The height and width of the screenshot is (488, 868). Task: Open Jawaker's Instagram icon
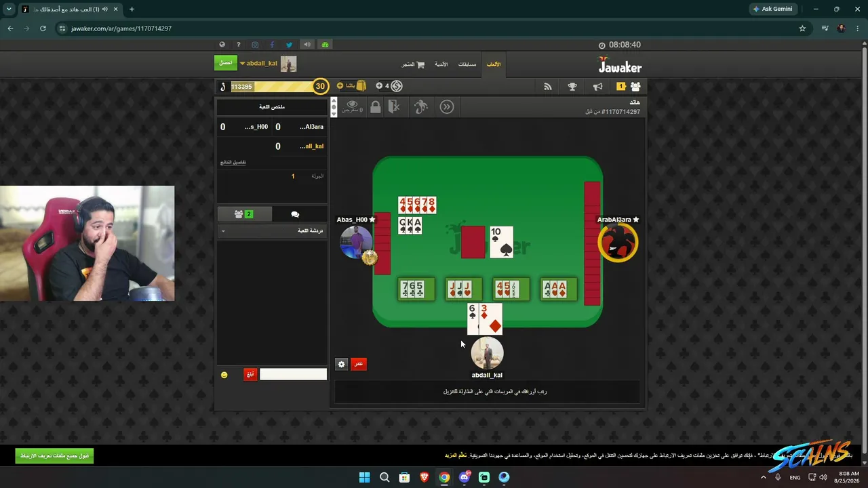click(x=255, y=45)
